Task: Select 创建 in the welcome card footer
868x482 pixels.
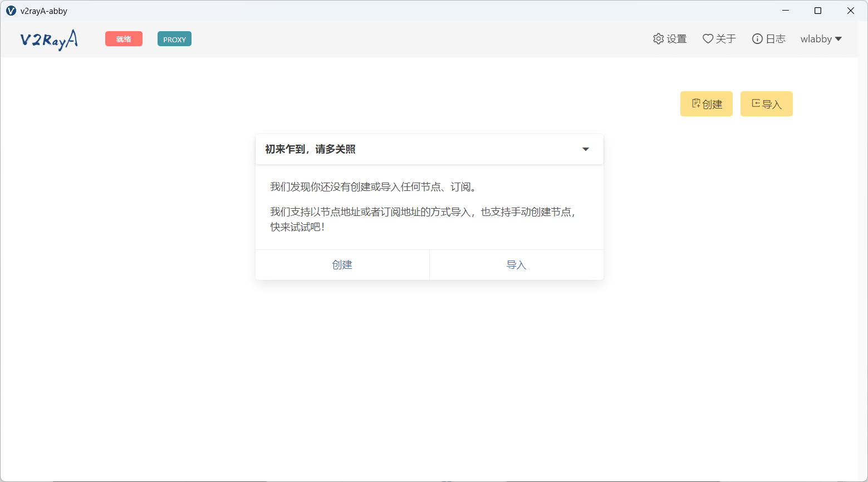Action: coord(342,265)
